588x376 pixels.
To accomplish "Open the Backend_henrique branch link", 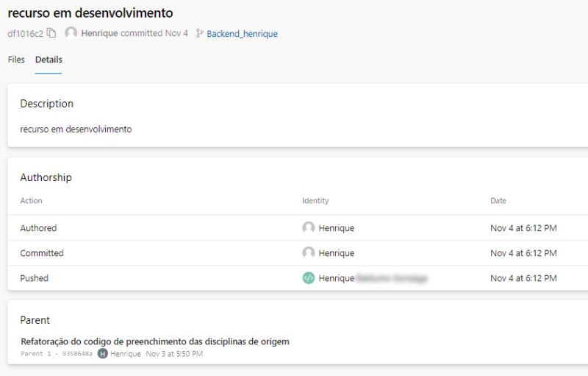I will (x=242, y=34).
